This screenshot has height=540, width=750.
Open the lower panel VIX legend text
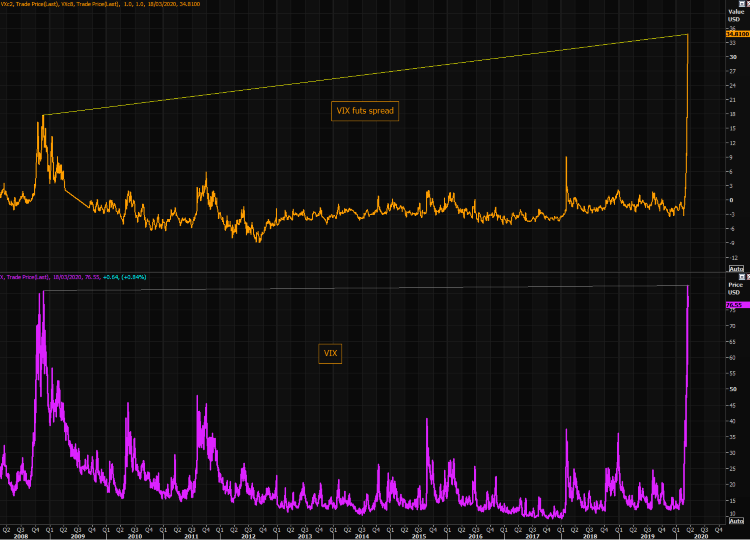[x=73, y=277]
